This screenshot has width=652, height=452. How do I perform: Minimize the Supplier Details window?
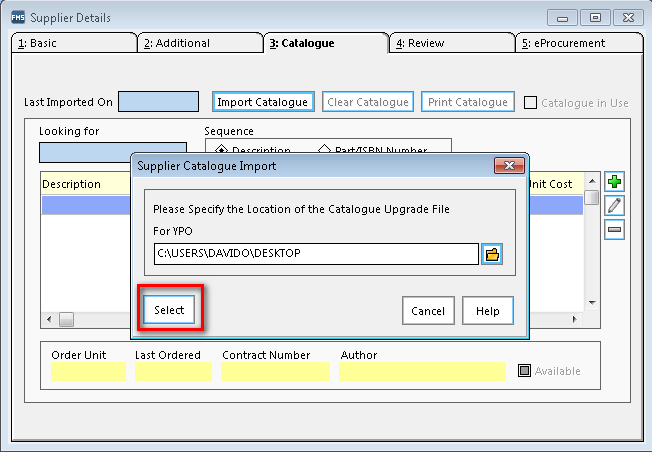click(x=563, y=18)
